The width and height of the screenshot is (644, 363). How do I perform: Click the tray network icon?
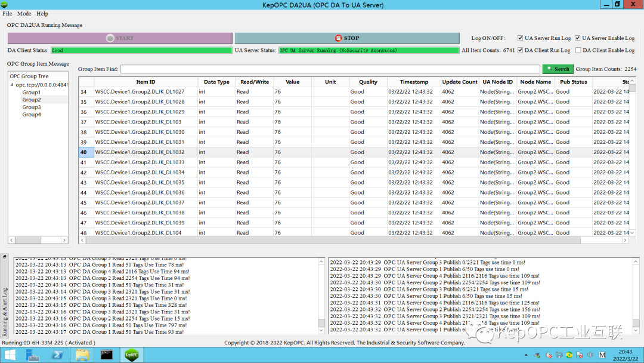[x=559, y=355]
